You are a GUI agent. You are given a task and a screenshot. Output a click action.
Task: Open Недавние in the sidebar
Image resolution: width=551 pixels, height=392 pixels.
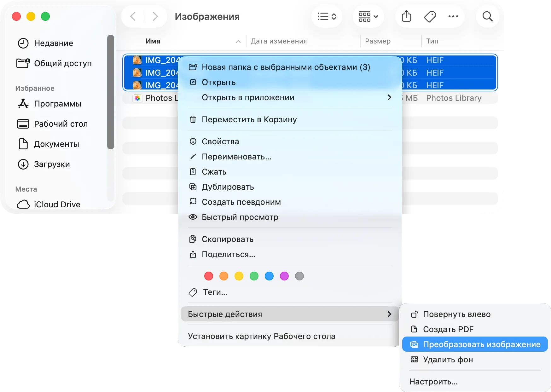[54, 43]
